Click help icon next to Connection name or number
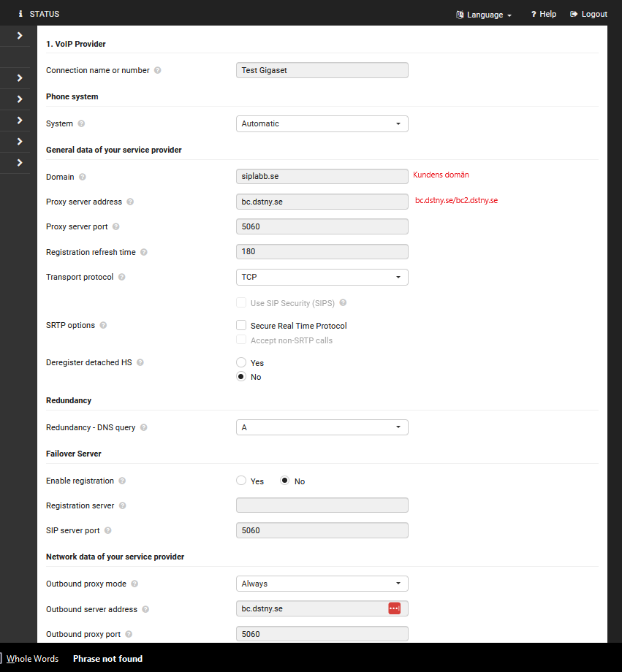The height and width of the screenshot is (672, 622). coord(158,71)
